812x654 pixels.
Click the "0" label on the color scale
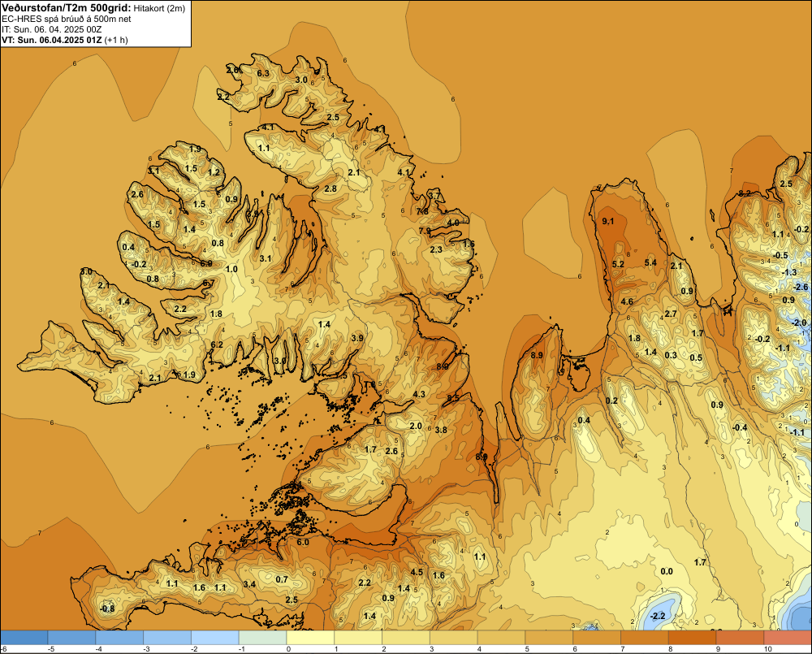coord(288,649)
